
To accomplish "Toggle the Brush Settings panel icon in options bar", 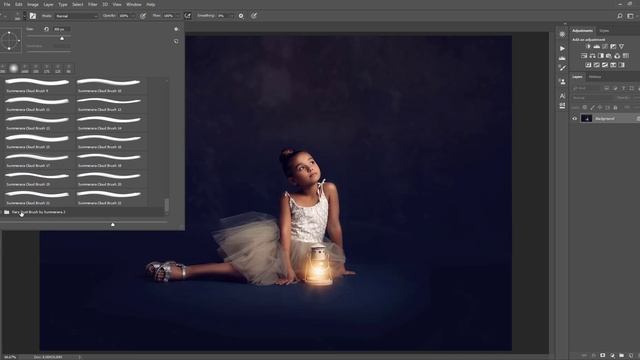I will (33, 16).
